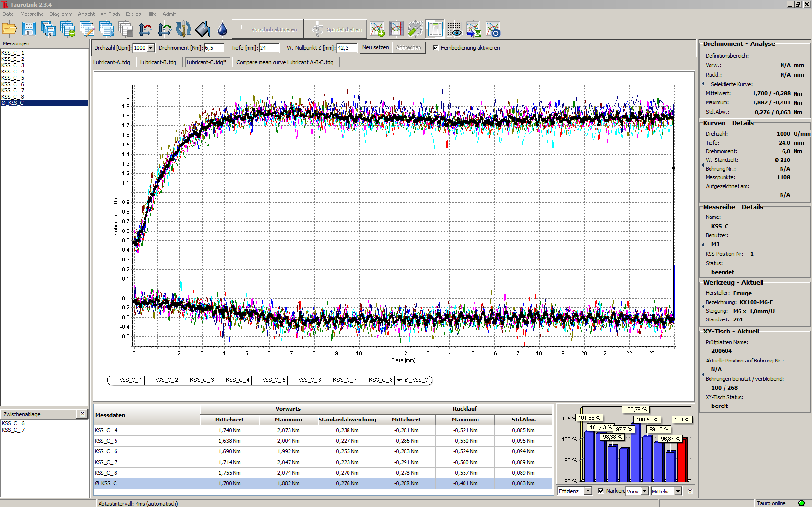Open the Definitionsbereich link
Viewport: 812px width, 507px height.
[x=727, y=56]
